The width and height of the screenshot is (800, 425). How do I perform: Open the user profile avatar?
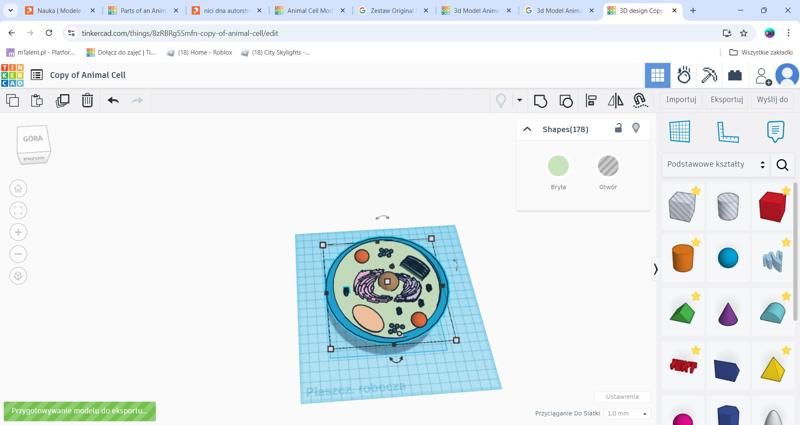point(787,76)
